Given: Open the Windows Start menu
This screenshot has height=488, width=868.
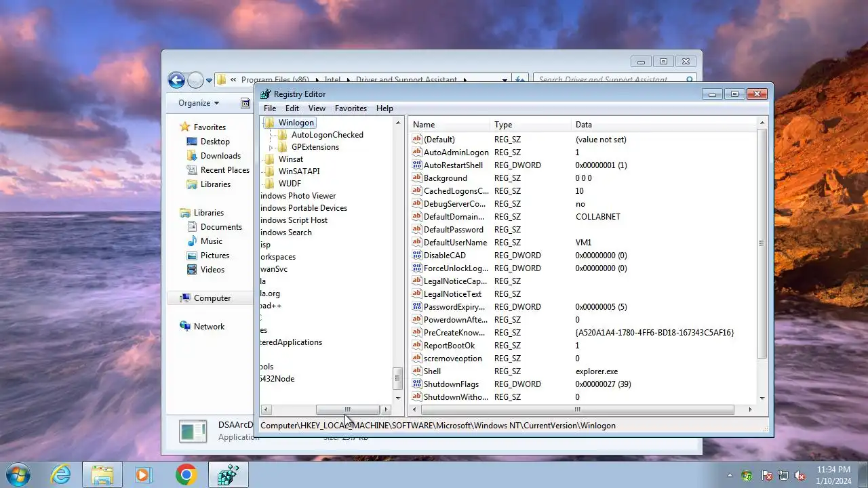Looking at the screenshot, I should pyautogui.click(x=18, y=474).
